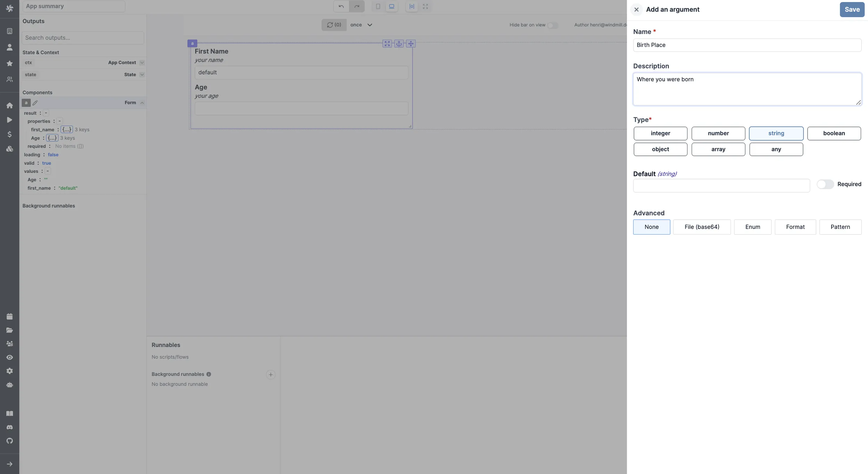This screenshot has height=474, width=868.
Task: Enable Hide bar on view toggle
Action: click(x=552, y=25)
